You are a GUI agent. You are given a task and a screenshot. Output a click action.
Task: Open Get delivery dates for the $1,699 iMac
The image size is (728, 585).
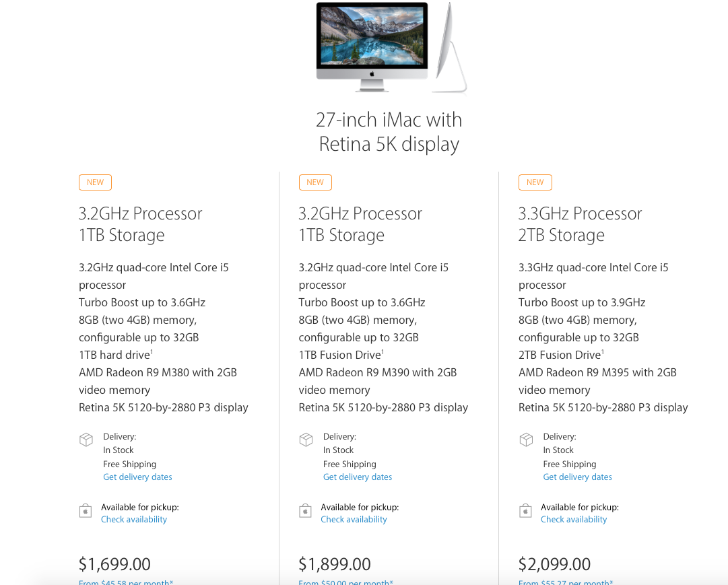pos(137,477)
